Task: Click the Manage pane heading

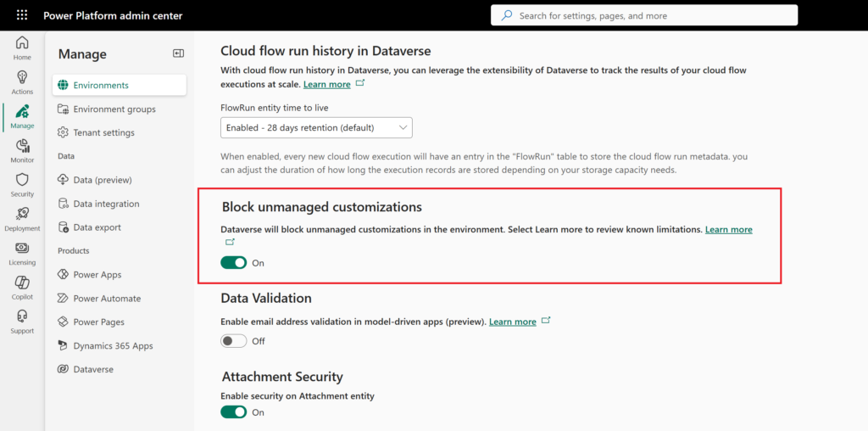Action: pos(82,53)
